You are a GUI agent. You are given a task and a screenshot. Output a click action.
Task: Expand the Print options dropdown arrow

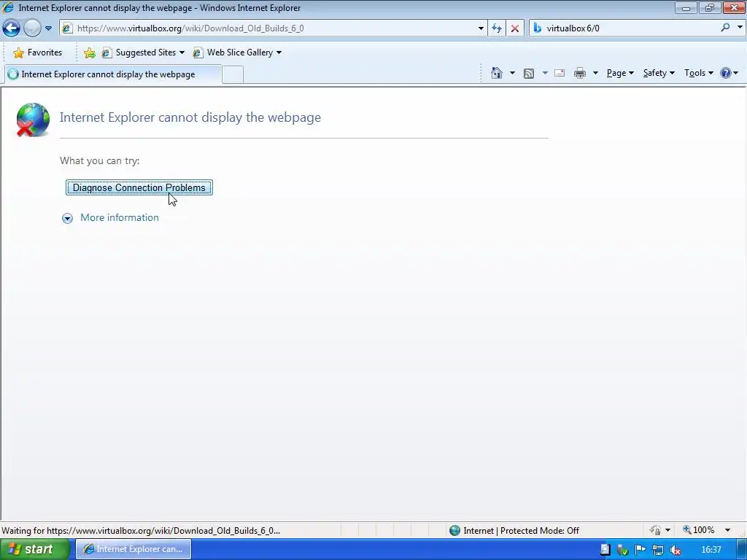click(595, 73)
